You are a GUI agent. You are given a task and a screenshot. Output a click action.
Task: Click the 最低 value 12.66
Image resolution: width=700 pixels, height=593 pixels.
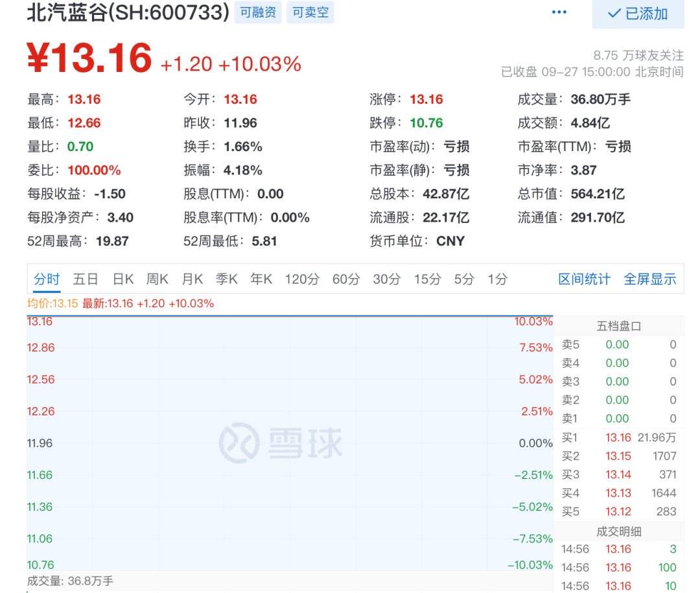tap(84, 122)
